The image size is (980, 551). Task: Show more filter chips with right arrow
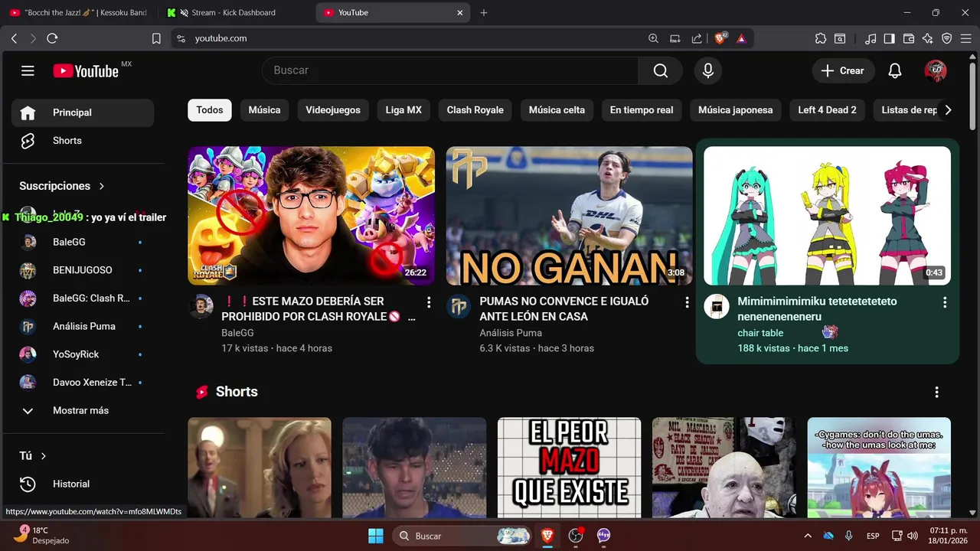tap(948, 110)
